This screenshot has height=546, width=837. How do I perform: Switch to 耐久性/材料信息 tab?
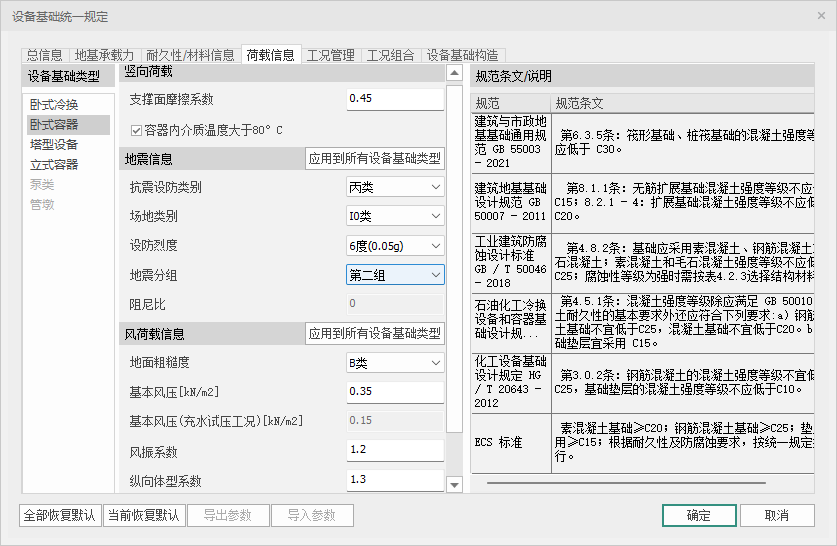click(x=191, y=55)
